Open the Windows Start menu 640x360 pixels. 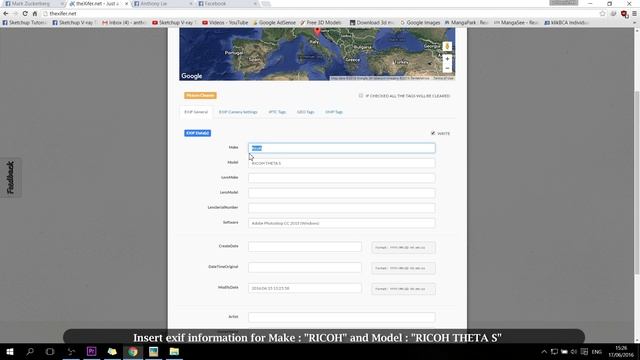click(10, 351)
